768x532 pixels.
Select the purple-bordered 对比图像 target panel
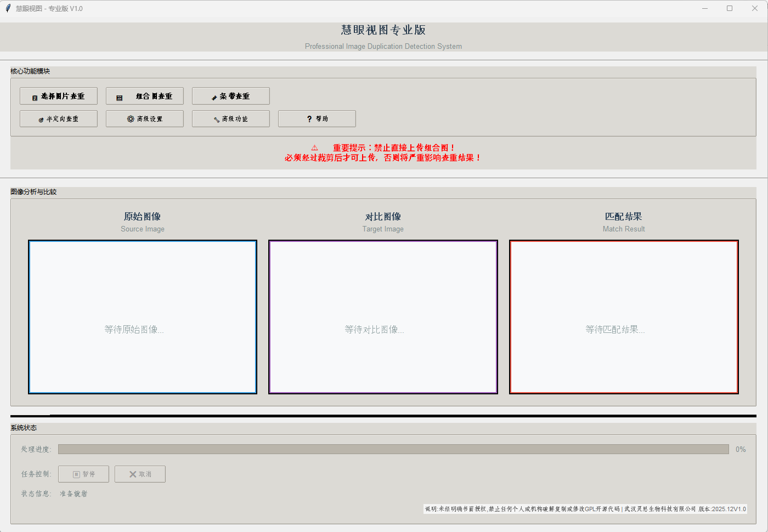pos(383,317)
